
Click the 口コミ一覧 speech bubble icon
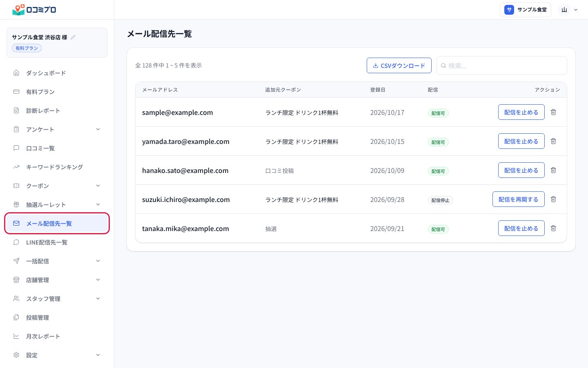(x=16, y=148)
